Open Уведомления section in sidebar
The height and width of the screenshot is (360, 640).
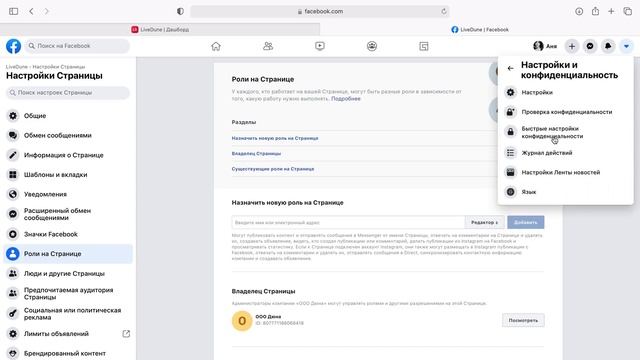click(68, 194)
